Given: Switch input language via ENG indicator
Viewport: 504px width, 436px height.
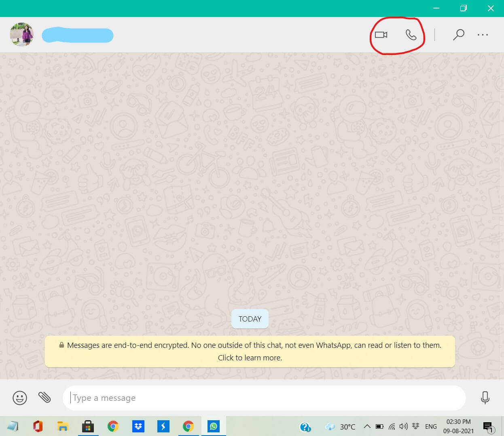Looking at the screenshot, I should [431, 426].
